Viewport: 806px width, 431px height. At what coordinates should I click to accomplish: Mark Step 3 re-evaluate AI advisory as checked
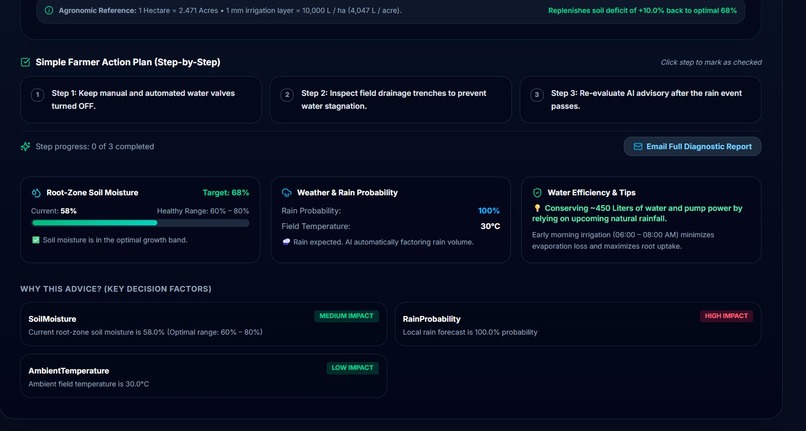pyautogui.click(x=640, y=100)
